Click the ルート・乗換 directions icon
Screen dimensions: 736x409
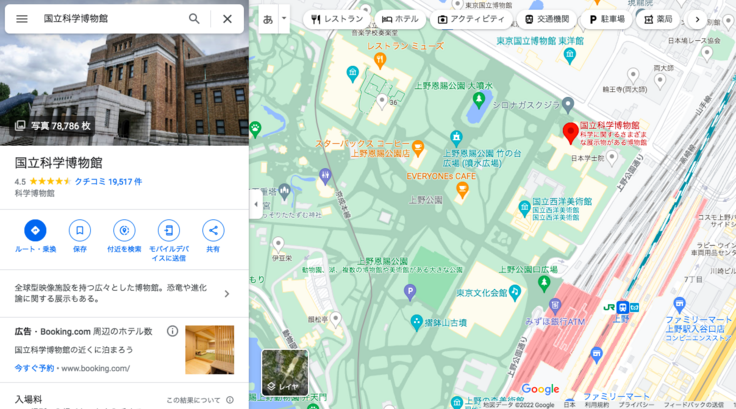pos(35,231)
